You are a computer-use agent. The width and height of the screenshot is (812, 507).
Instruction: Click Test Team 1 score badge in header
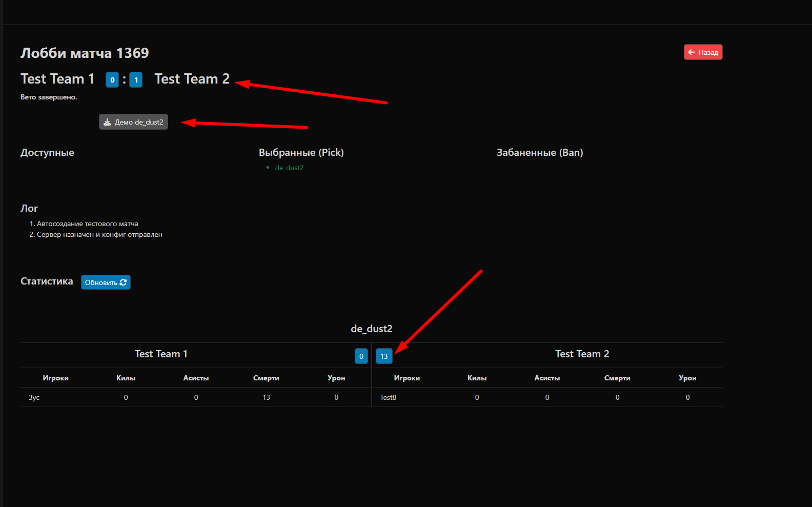(x=112, y=80)
